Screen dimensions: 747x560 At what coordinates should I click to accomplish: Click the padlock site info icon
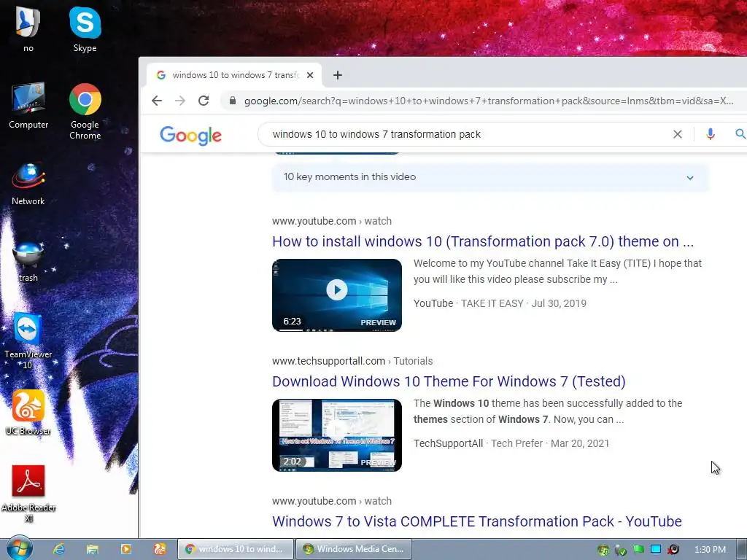click(x=233, y=101)
